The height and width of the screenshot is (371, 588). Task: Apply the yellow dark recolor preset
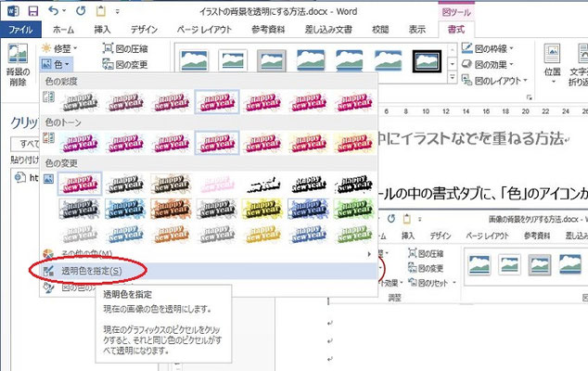(262, 209)
